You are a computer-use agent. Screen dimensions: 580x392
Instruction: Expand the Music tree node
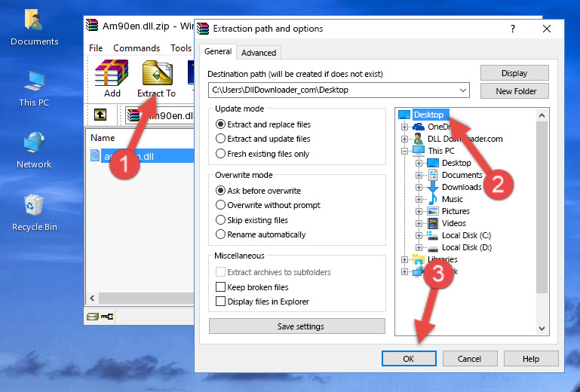pyautogui.click(x=419, y=199)
